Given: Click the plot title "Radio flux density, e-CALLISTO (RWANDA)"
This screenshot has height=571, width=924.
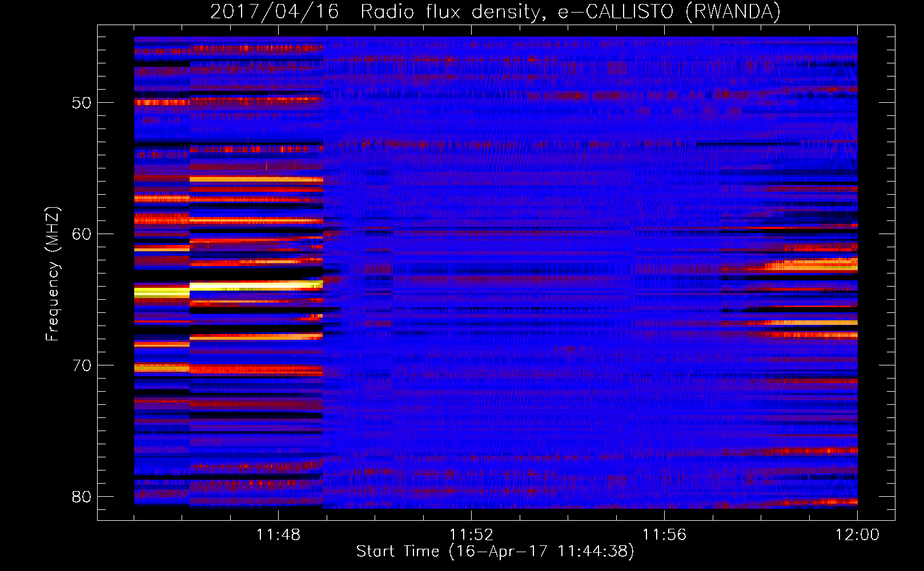Looking at the screenshot, I should pos(571,11).
